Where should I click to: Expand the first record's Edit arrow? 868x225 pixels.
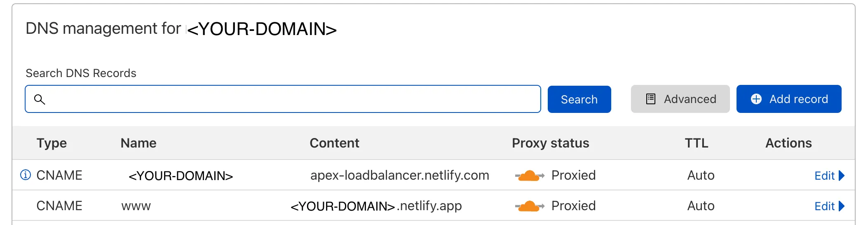click(x=842, y=176)
